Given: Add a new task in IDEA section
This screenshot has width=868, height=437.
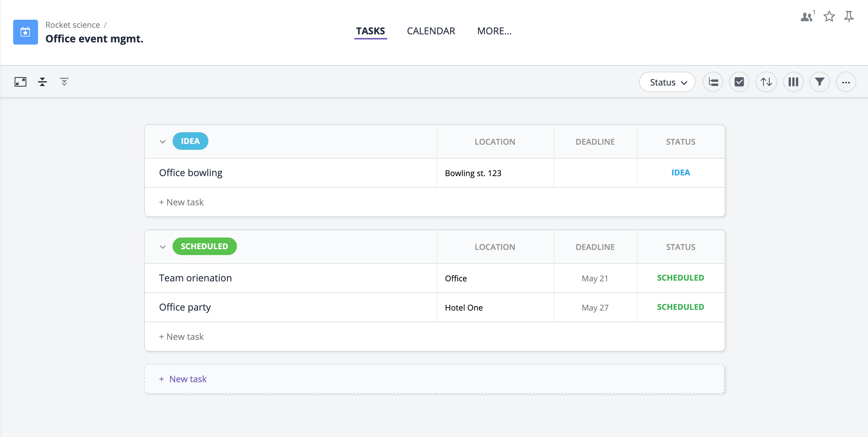Looking at the screenshot, I should pos(181,202).
